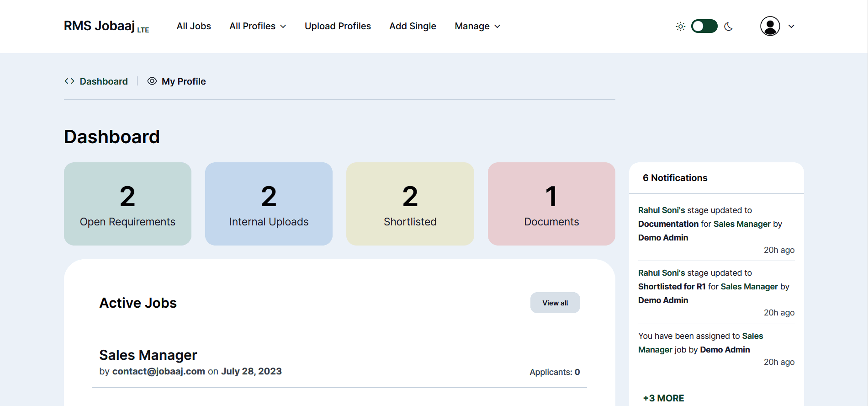The height and width of the screenshot is (406, 868).
Task: Switch to the Dashboard tab
Action: pos(104,81)
